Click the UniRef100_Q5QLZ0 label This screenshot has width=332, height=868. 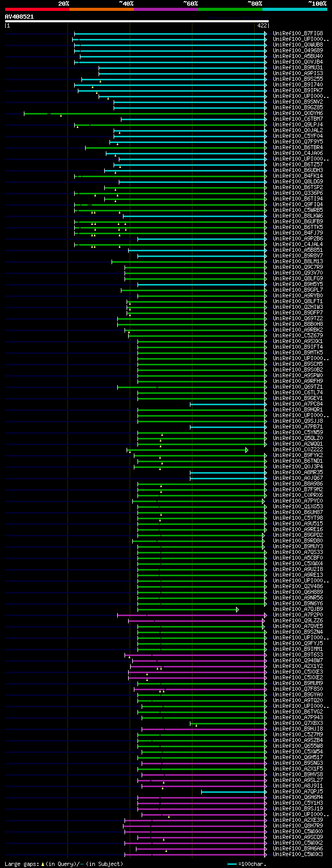tap(298, 438)
